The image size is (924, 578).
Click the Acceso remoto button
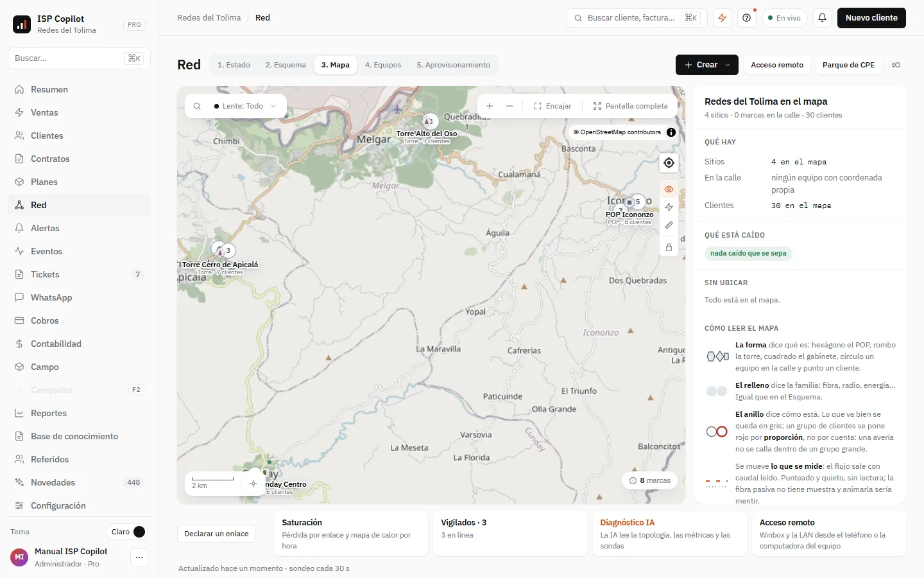pos(777,65)
